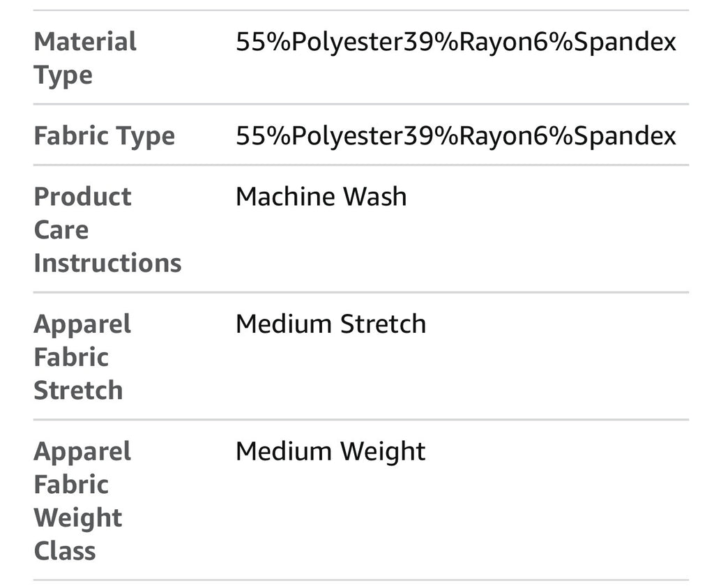The height and width of the screenshot is (588, 714).
Task: Click the Fabric Type label
Action: click(x=105, y=136)
